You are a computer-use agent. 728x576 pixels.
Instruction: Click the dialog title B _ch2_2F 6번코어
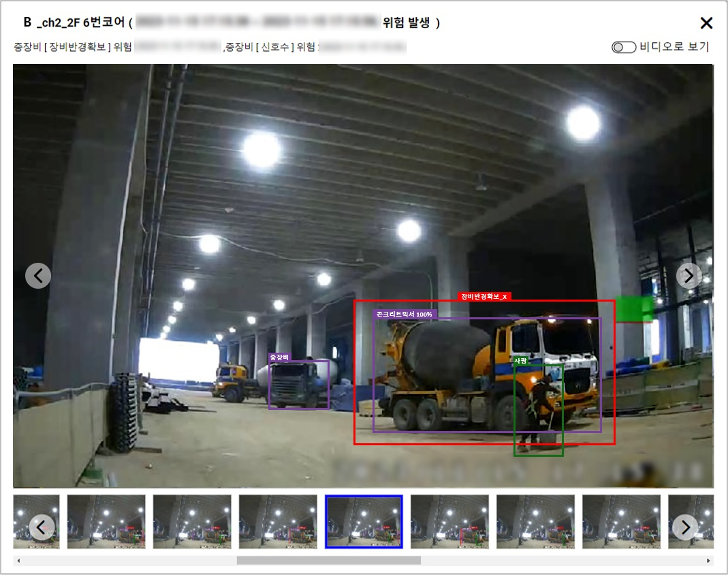[x=74, y=22]
